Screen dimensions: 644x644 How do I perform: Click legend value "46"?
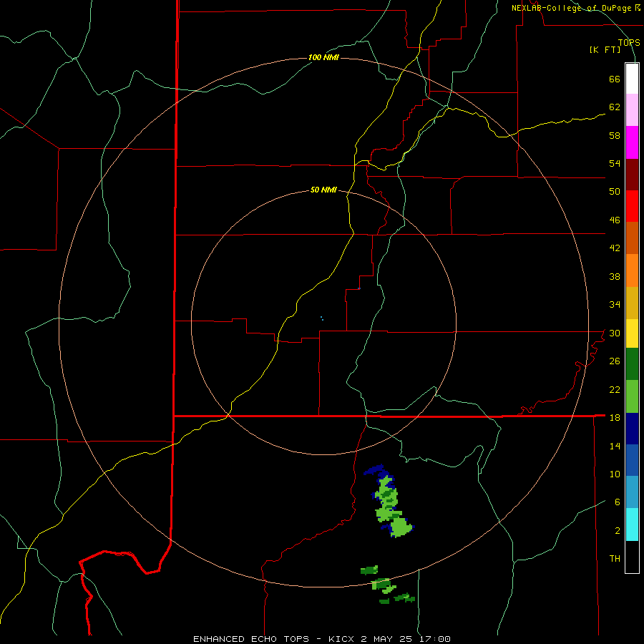[x=615, y=220]
